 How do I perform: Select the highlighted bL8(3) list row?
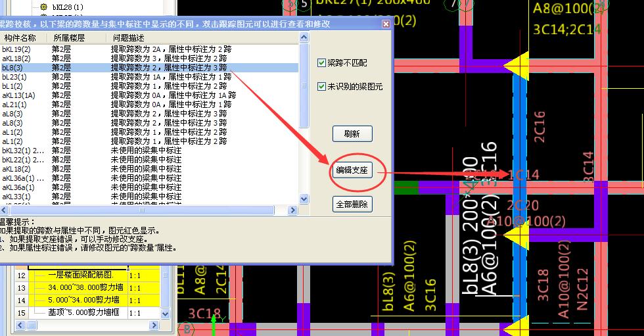(x=150, y=68)
